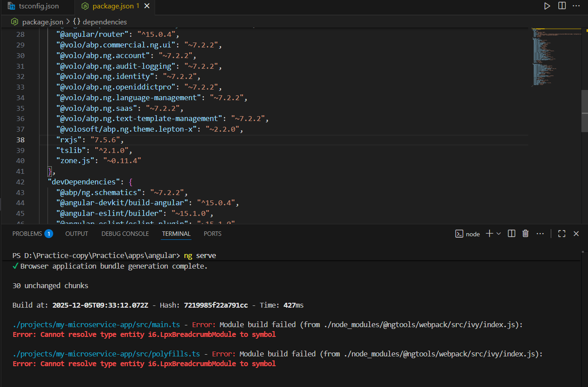This screenshot has width=588, height=387.
Task: Hide the bottom panel with X
Action: (x=576, y=234)
